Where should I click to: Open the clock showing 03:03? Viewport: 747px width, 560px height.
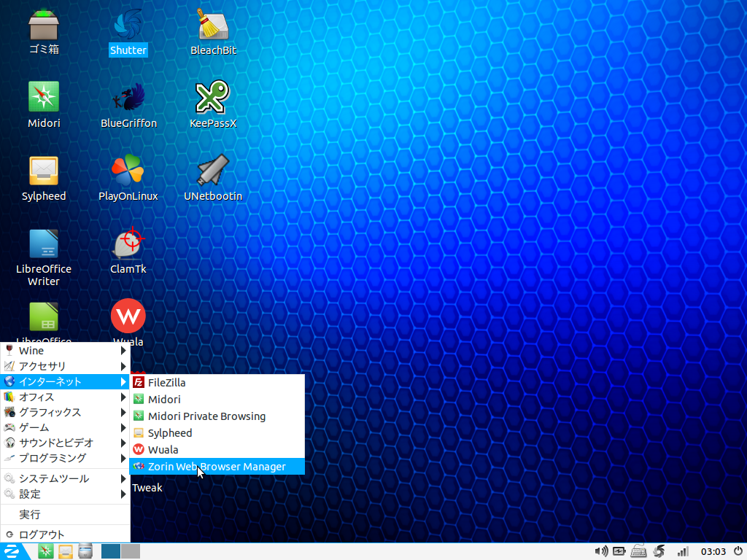pyautogui.click(x=713, y=551)
